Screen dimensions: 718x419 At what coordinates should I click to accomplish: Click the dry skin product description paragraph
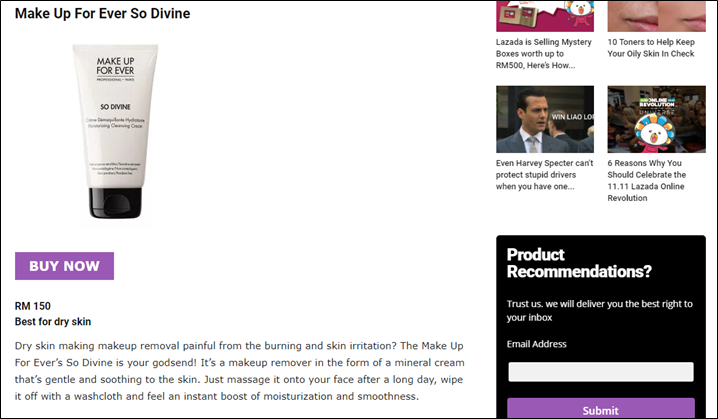(x=239, y=371)
